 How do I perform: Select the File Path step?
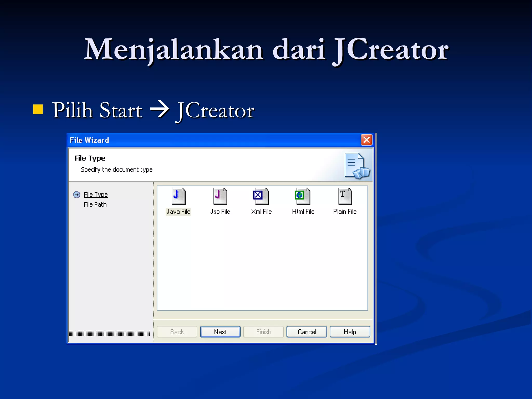[95, 204]
